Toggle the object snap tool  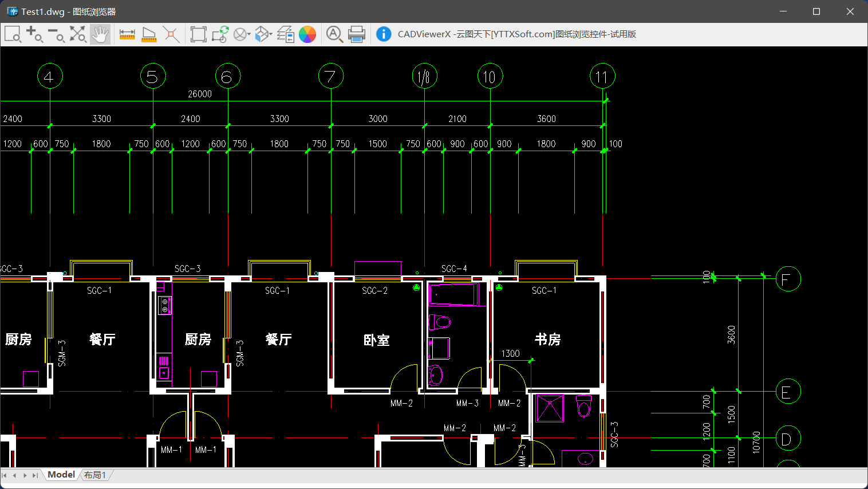[171, 34]
